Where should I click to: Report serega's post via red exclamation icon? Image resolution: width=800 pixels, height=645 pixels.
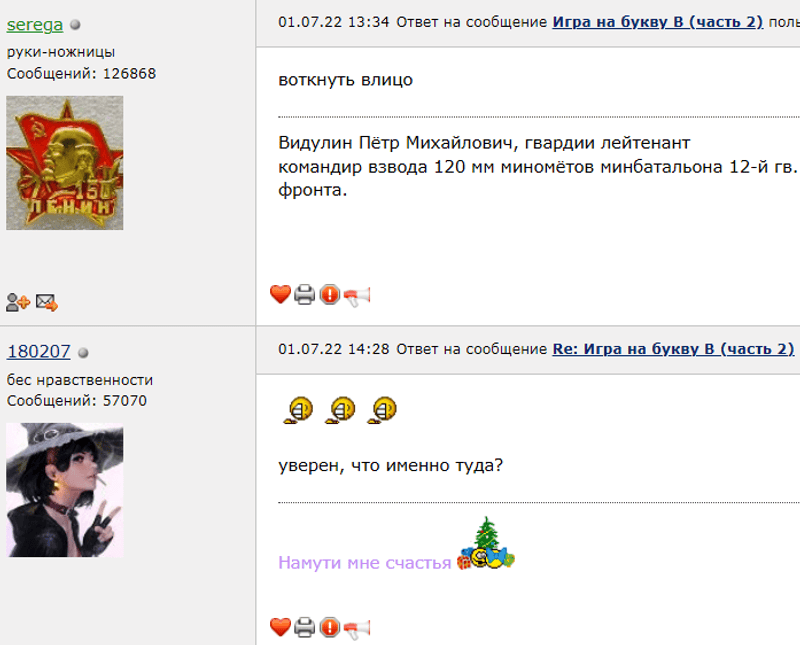click(x=330, y=294)
